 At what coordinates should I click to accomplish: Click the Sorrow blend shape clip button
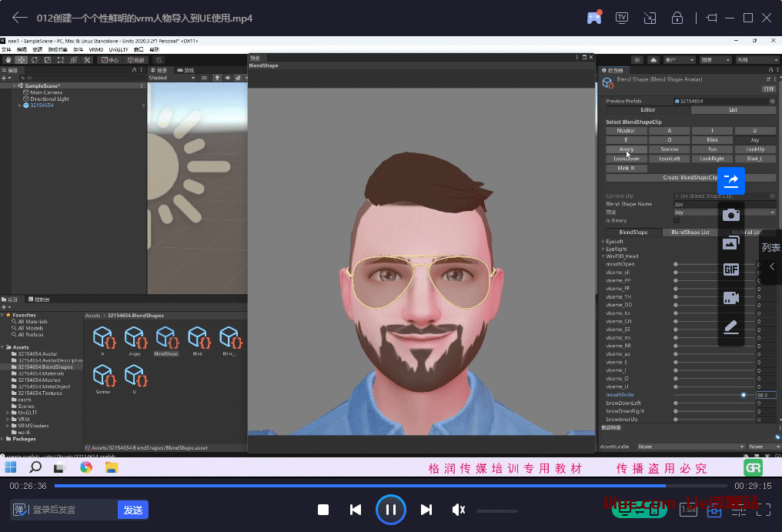tap(669, 149)
